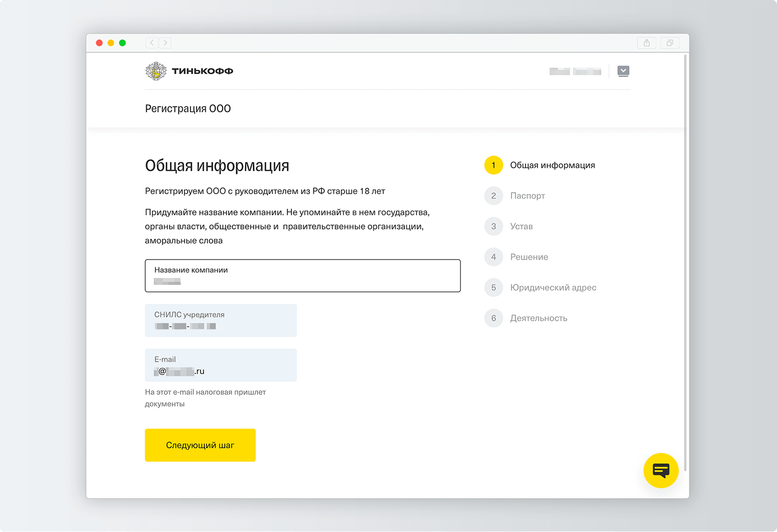Click the Tinkoff crest logo
The height and width of the screenshot is (532, 777).
(156, 71)
